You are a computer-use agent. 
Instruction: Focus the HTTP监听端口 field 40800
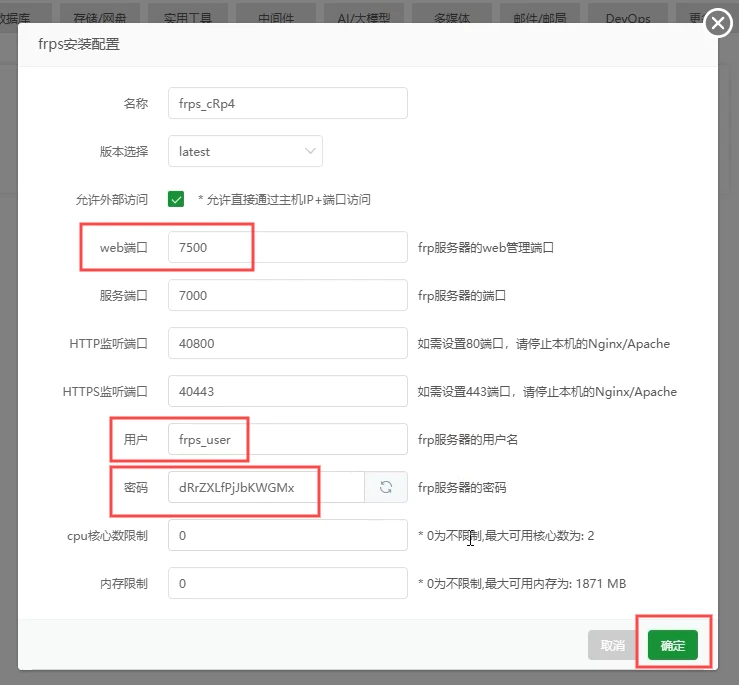(287, 343)
